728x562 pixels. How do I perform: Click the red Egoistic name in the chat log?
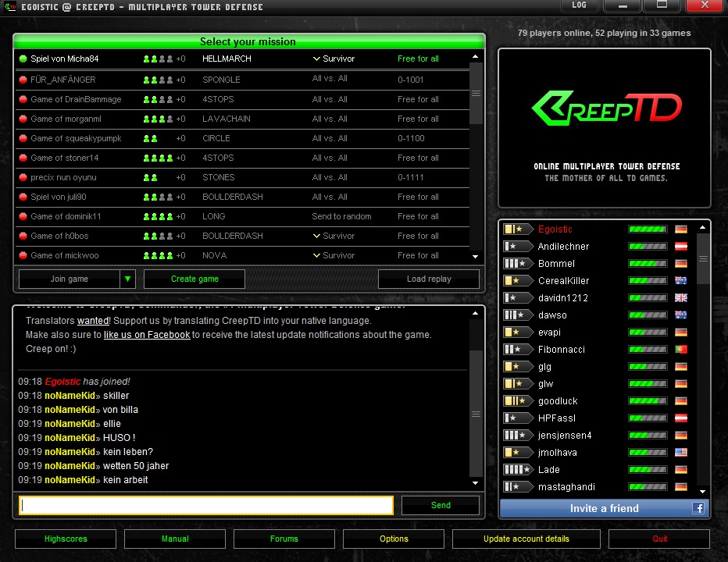62,382
